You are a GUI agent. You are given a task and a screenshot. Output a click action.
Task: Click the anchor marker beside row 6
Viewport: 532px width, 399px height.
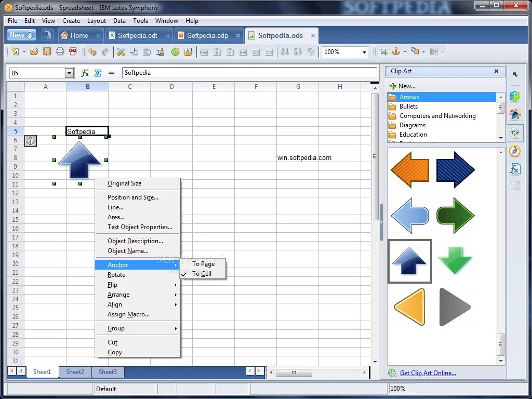tap(31, 141)
